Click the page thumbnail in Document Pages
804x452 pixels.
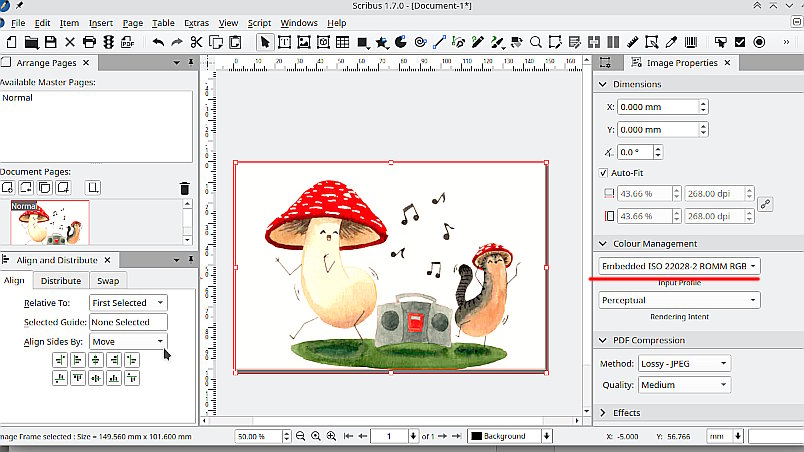click(49, 222)
